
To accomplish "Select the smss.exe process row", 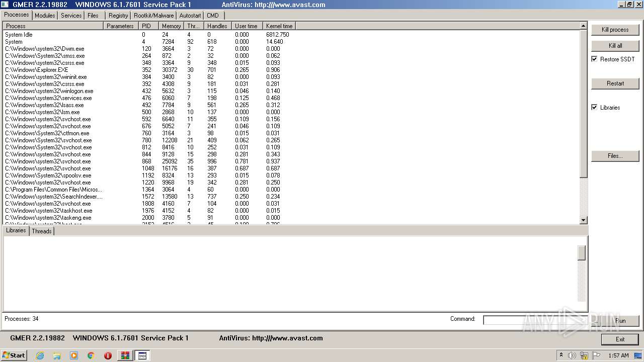I will click(x=292, y=56).
